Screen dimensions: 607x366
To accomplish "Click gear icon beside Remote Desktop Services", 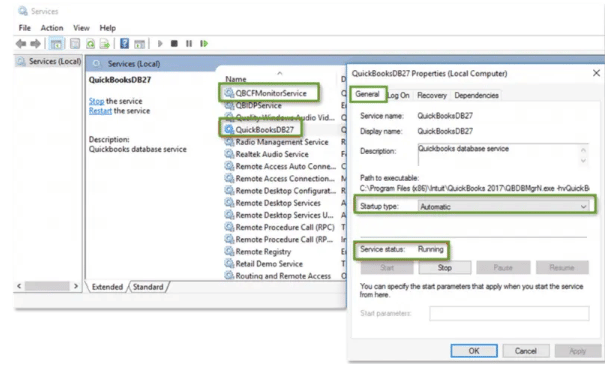I will (229, 203).
